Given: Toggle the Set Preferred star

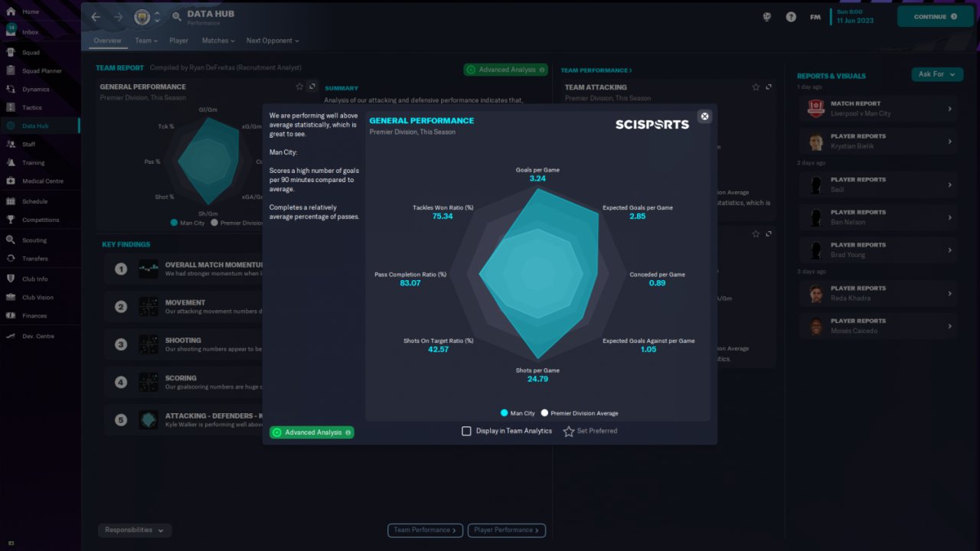Looking at the screenshot, I should pyautogui.click(x=569, y=432).
